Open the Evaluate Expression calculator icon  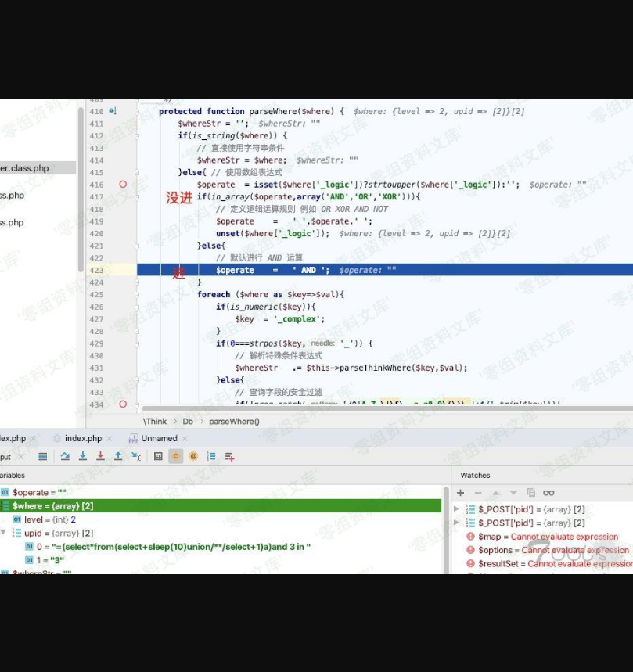(x=158, y=457)
